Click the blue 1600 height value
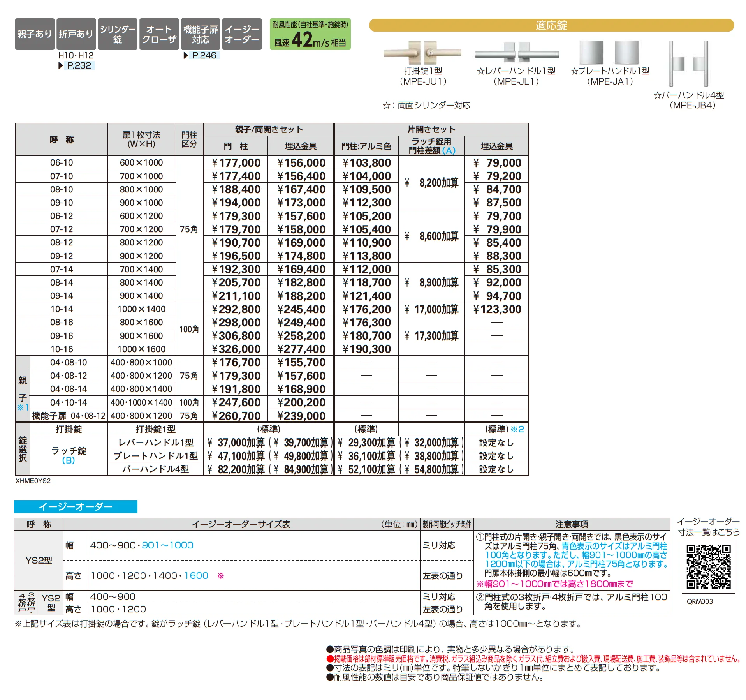The width and height of the screenshot is (746, 700). (196, 576)
